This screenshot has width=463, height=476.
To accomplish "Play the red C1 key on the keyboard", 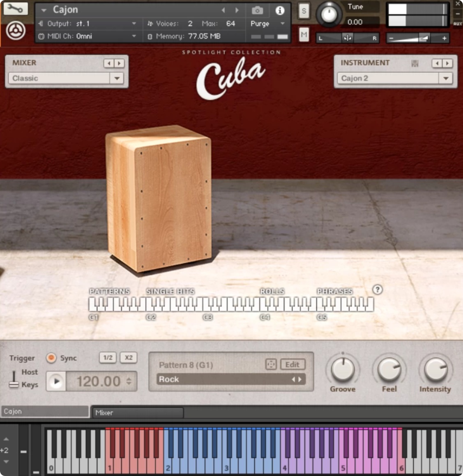I will point(109,466).
